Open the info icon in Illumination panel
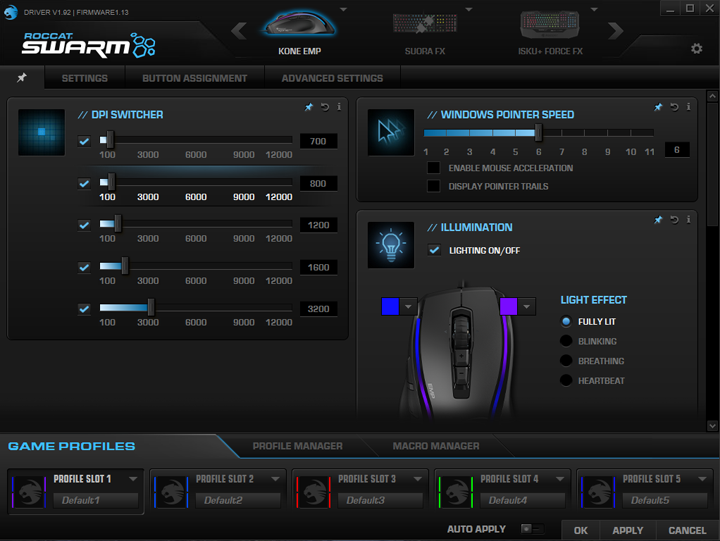 pos(688,219)
